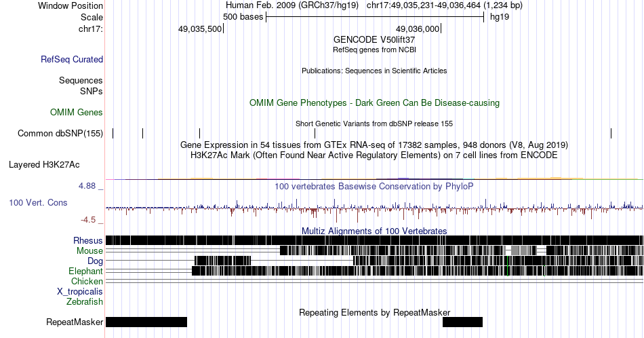644x338 pixels.
Task: Click the RefSeq Curated track label
Action: coord(72,59)
